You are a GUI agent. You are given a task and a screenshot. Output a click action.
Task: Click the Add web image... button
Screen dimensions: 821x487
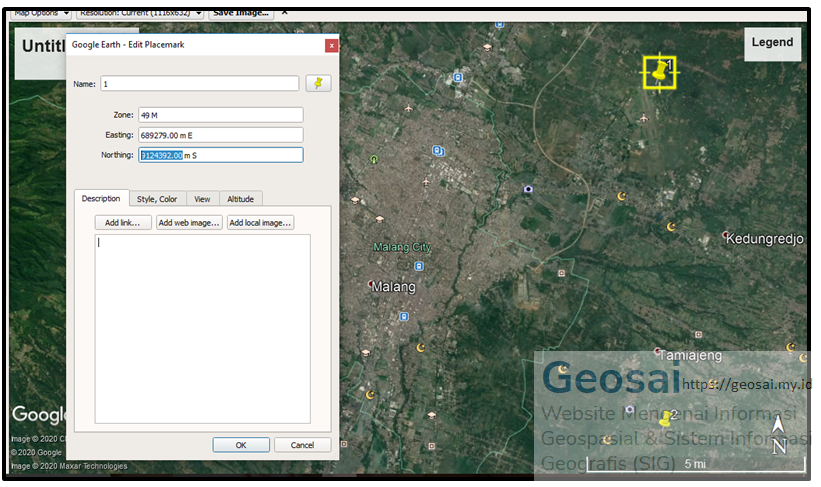click(189, 223)
